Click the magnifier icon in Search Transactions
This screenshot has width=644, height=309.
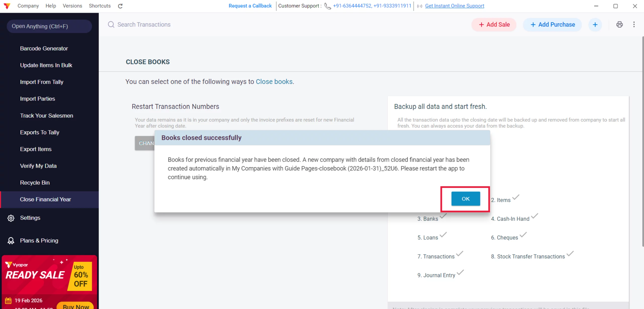pyautogui.click(x=111, y=24)
